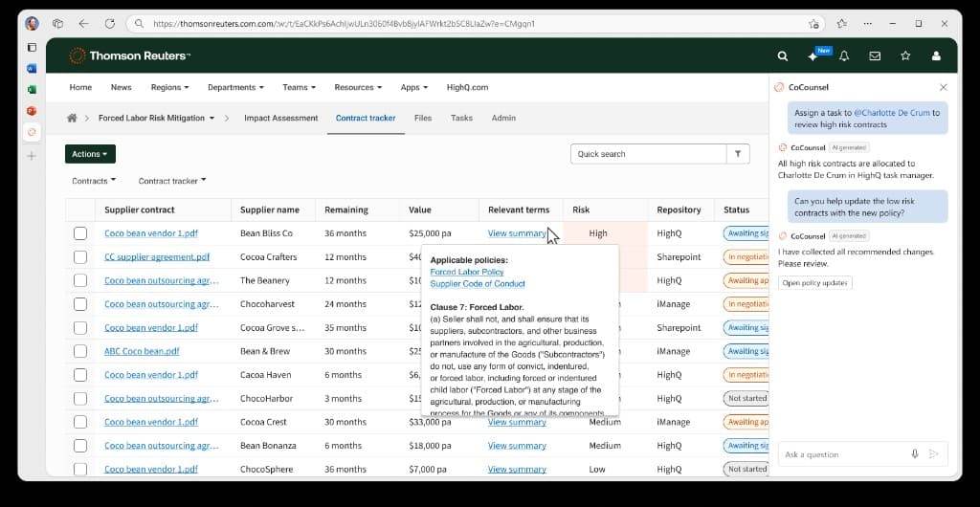Screen dimensions: 980x507
Task: Open ABC Coco bean.pdf
Action: tap(142, 351)
